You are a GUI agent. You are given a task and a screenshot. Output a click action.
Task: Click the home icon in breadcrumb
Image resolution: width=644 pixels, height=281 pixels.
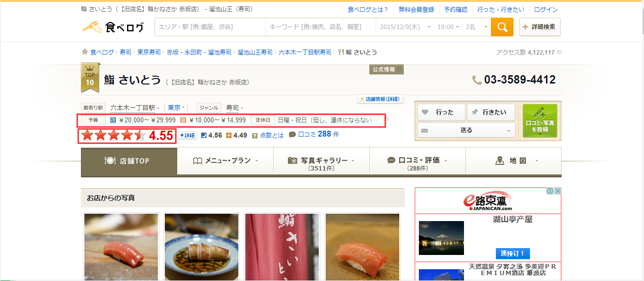coord(84,52)
